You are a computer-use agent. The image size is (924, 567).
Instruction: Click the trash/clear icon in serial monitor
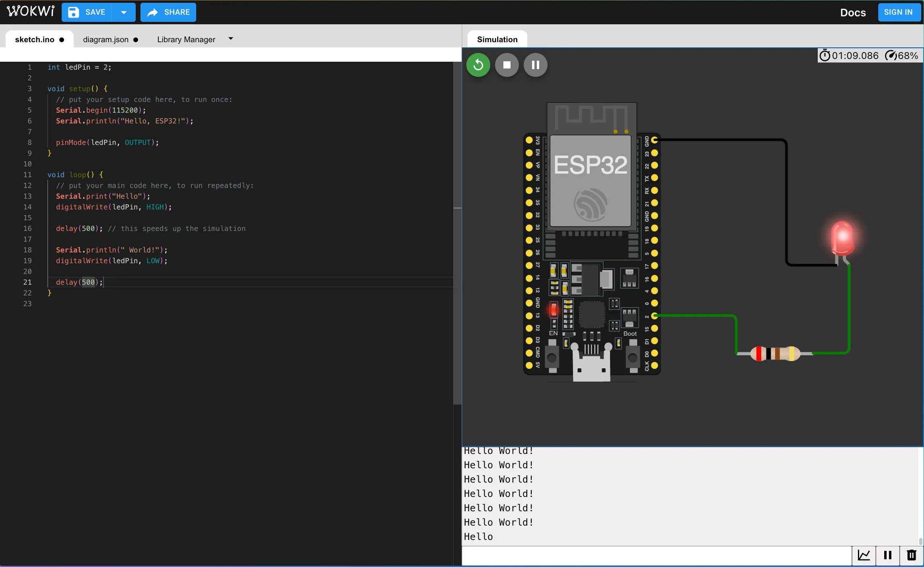911,555
